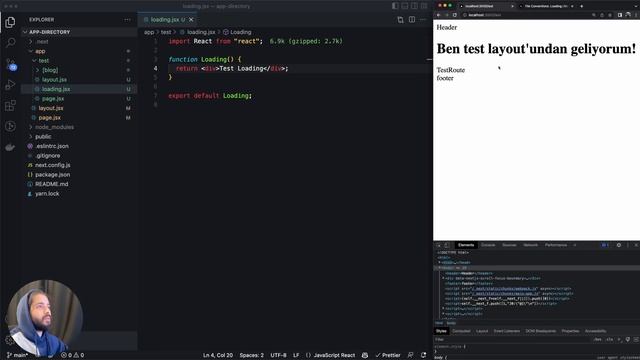Change end-of-line via 'LF' status item
This screenshot has height=360, width=640.
click(x=296, y=355)
